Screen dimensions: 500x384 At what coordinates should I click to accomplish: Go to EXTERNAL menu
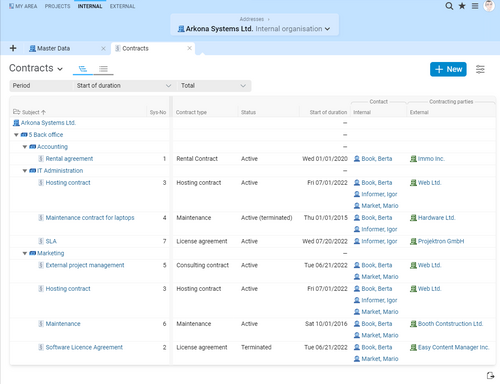[x=122, y=6]
